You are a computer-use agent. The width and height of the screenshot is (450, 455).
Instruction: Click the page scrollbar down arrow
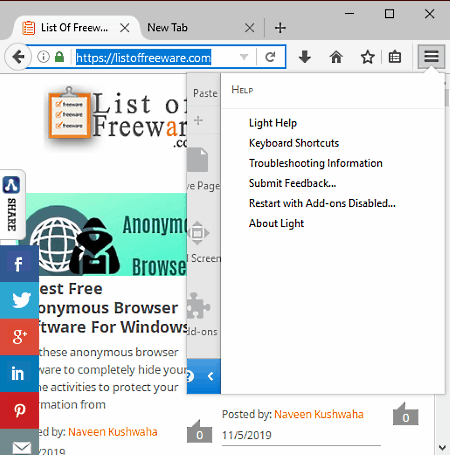442,447
